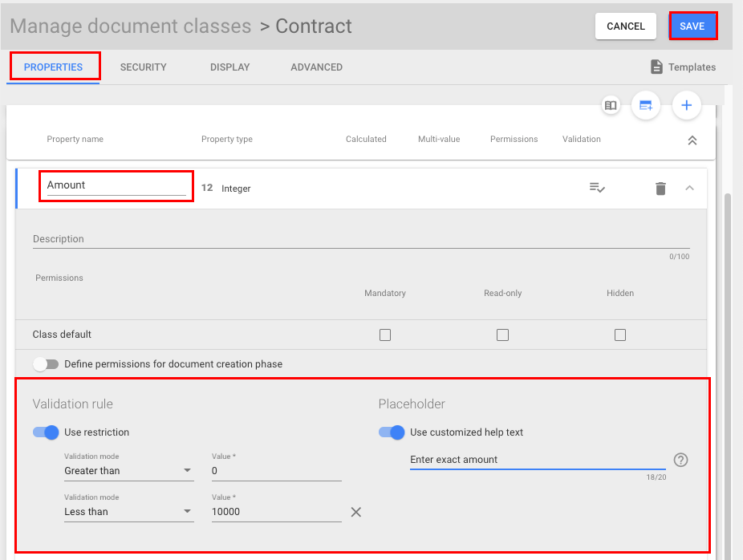
Task: Disable the Use restriction toggle
Action: click(46, 432)
